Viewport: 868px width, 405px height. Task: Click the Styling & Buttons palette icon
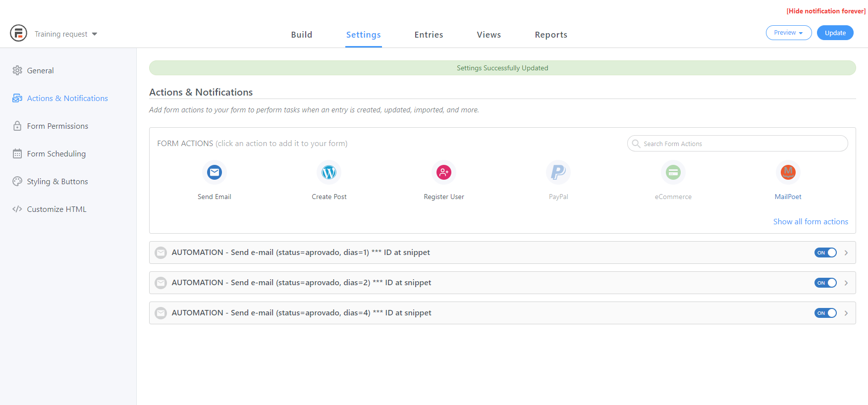(x=17, y=181)
